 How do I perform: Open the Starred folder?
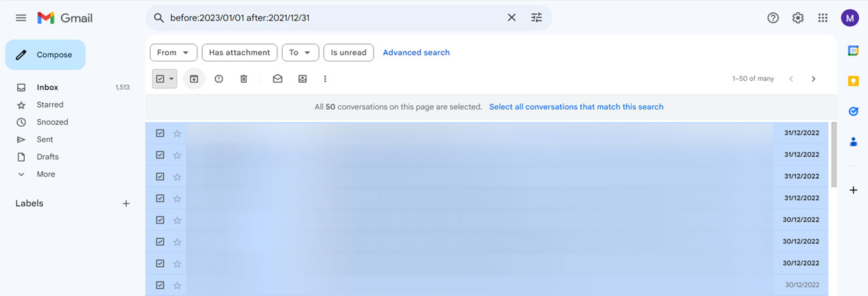pos(50,104)
